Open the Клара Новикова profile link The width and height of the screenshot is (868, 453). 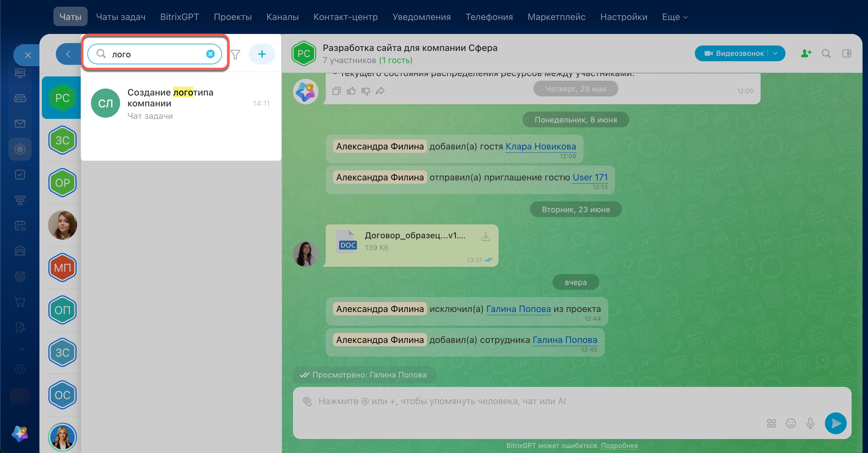540,146
